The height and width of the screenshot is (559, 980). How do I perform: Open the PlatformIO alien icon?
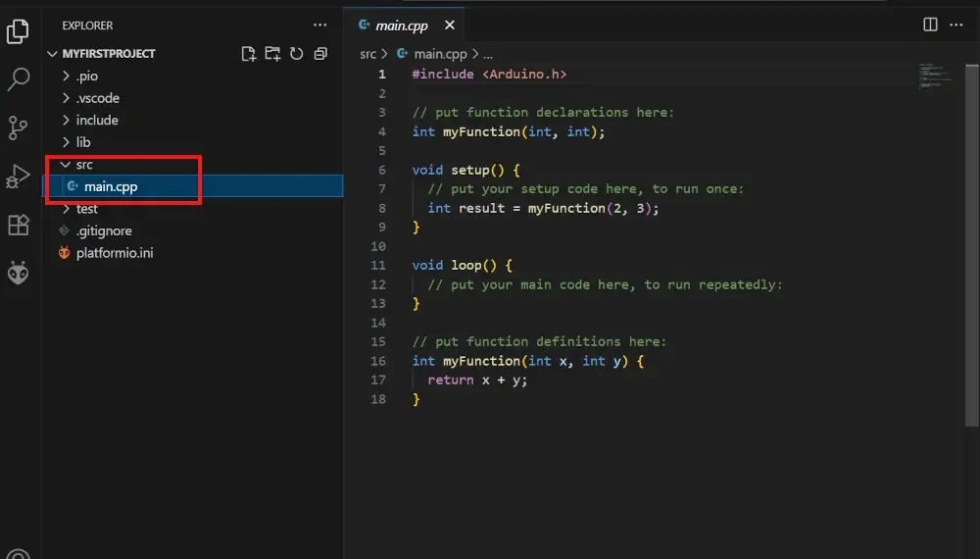point(18,273)
